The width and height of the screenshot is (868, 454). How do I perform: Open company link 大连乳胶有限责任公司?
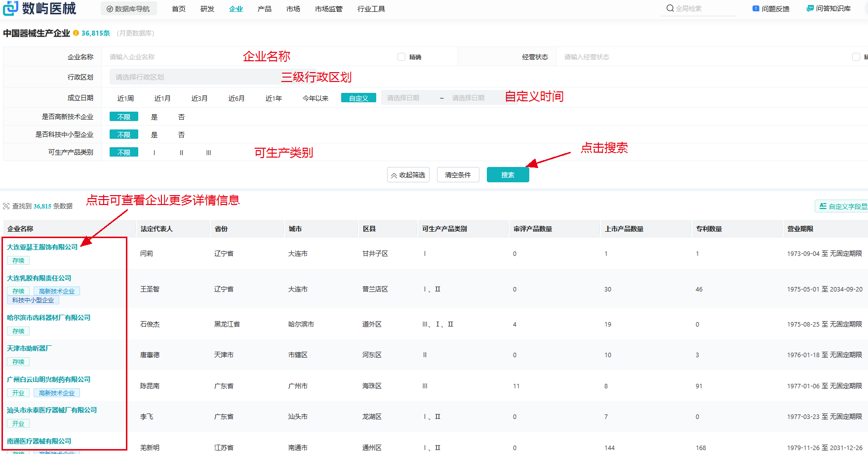coord(39,278)
